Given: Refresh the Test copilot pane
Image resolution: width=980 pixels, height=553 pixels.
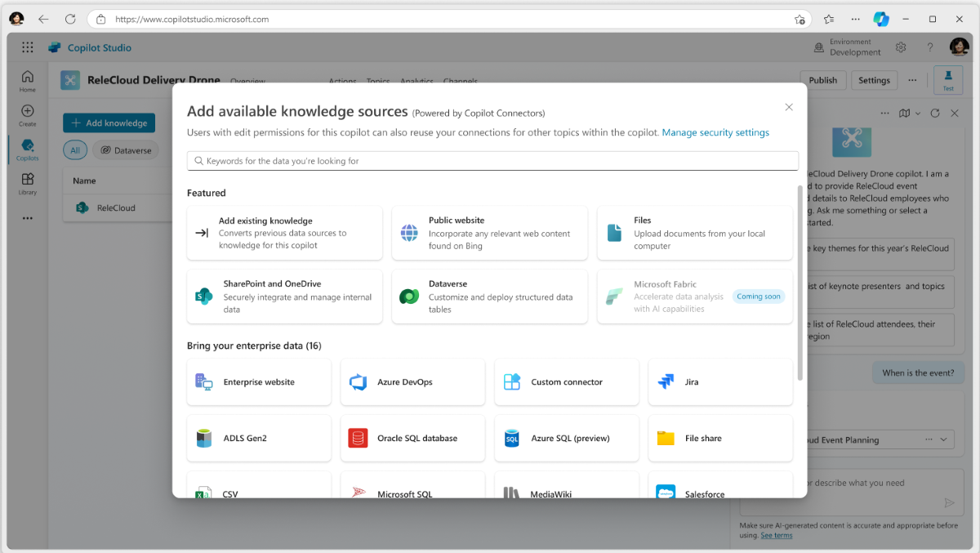Looking at the screenshot, I should coord(934,114).
